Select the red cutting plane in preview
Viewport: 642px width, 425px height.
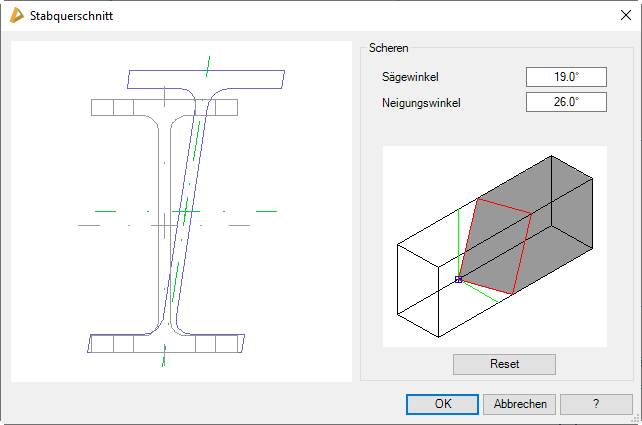[x=495, y=247]
